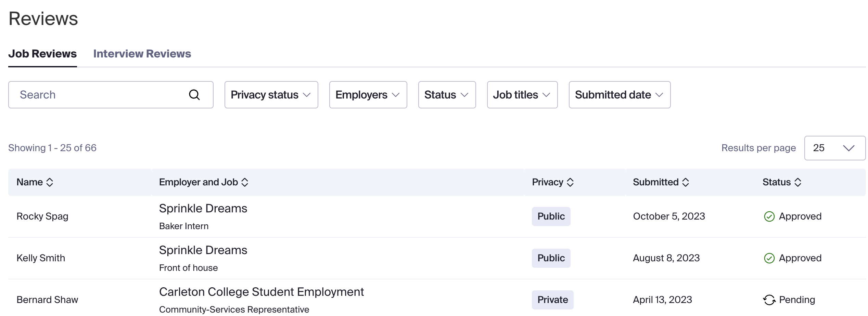Click the August 8, 2023 date

(x=666, y=258)
